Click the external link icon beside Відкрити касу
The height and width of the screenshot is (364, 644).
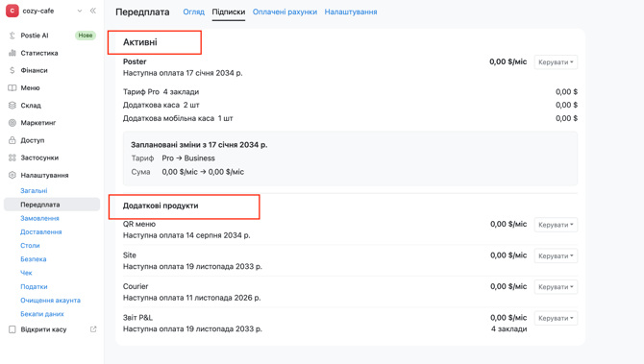(93, 329)
